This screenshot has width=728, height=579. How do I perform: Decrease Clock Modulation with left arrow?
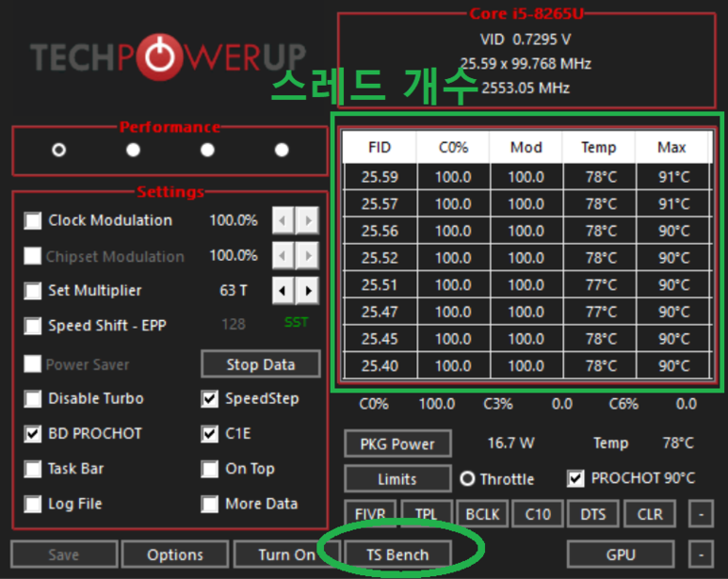click(x=283, y=220)
